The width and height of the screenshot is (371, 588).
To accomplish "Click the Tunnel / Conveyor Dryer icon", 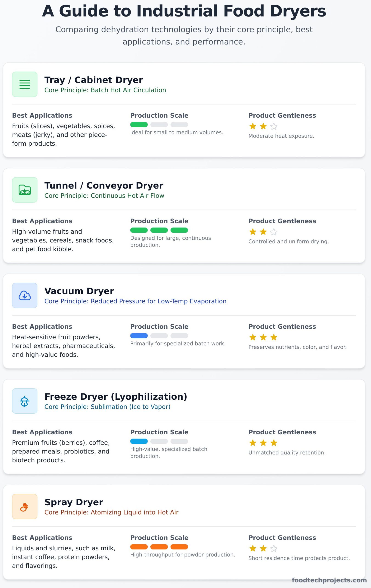I will coord(25,190).
